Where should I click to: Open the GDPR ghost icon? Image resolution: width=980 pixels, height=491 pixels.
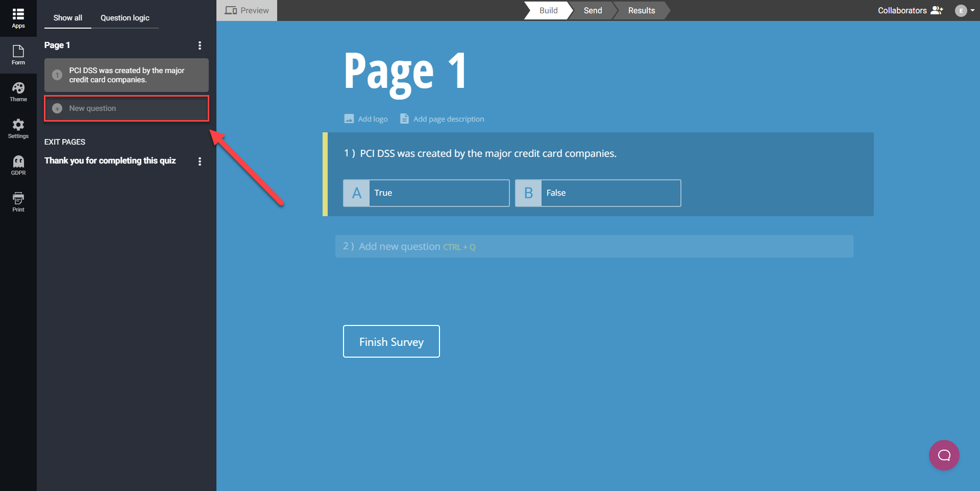(18, 161)
